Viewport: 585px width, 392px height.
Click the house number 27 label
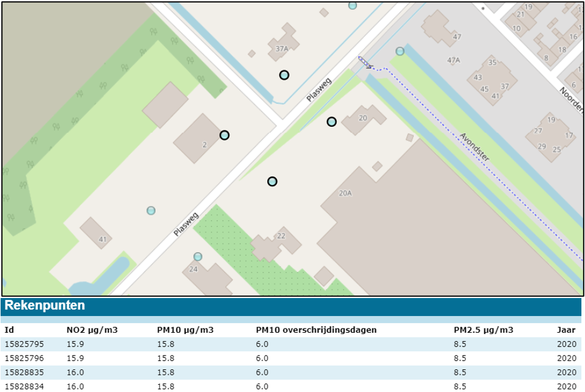(538, 130)
